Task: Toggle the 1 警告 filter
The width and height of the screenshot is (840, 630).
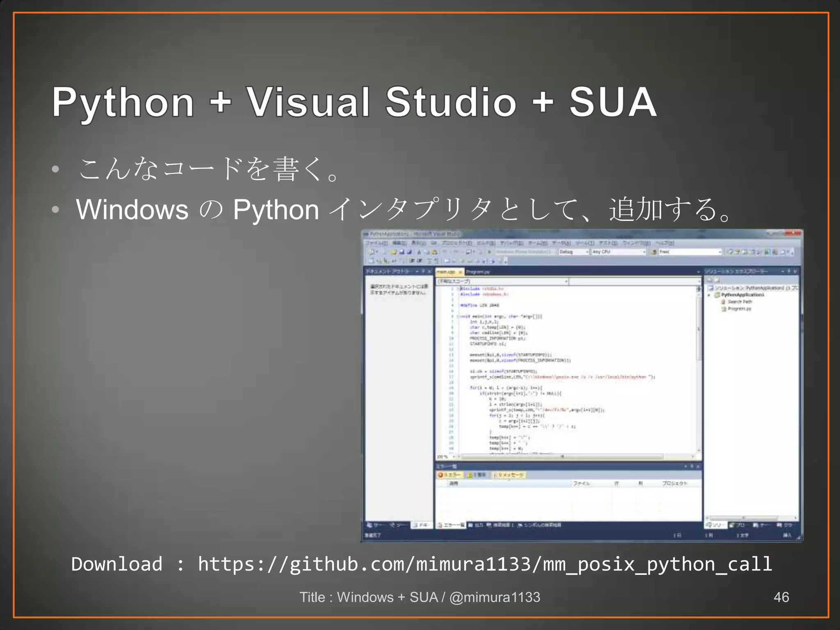Action: (x=477, y=475)
